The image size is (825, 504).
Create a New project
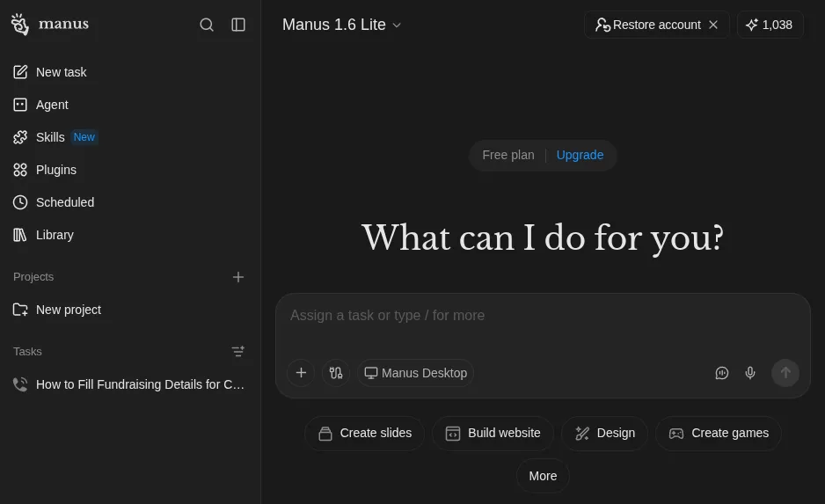(x=130, y=310)
